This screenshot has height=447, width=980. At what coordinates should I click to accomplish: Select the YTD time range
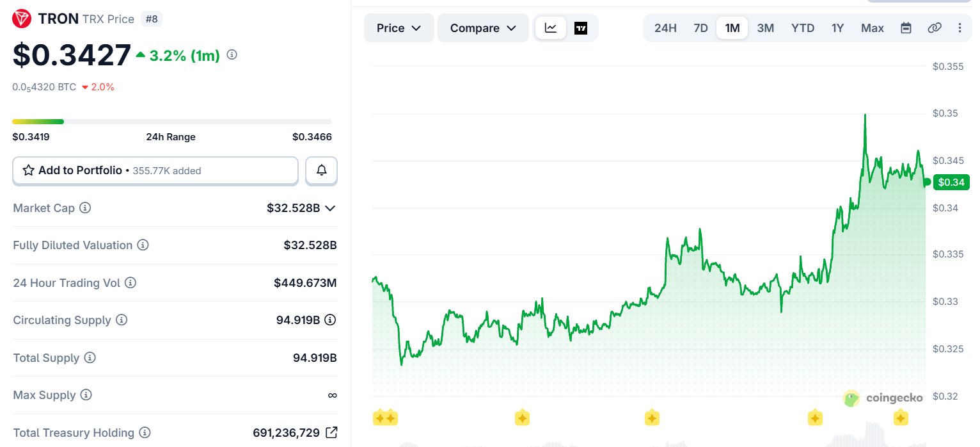[x=803, y=28]
